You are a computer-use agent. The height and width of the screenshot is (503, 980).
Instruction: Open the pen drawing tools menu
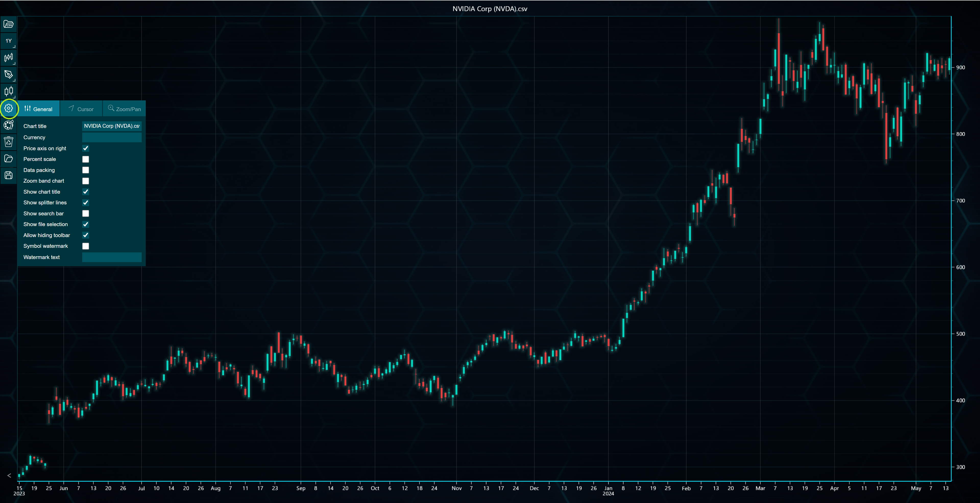(x=9, y=74)
